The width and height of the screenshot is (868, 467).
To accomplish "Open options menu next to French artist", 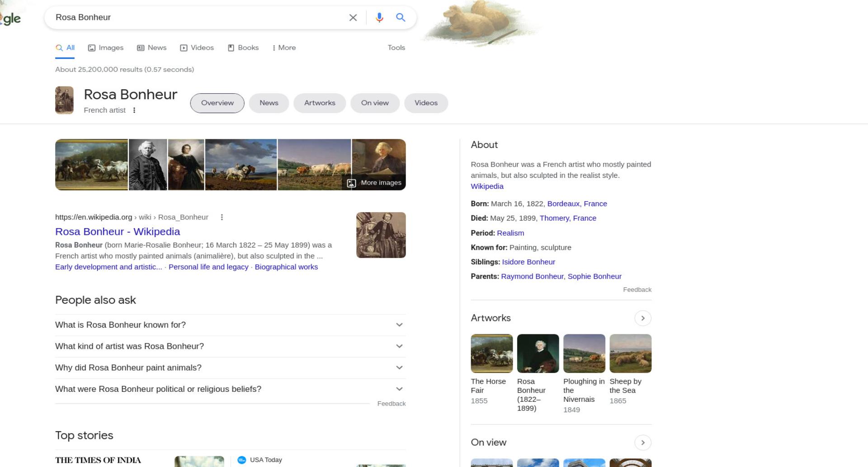I will (x=134, y=110).
